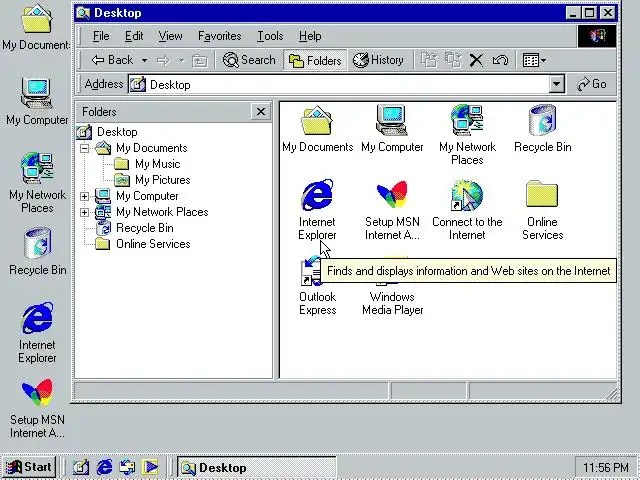
Task: Launch Internet Explorer from quick launch
Action: [104, 467]
